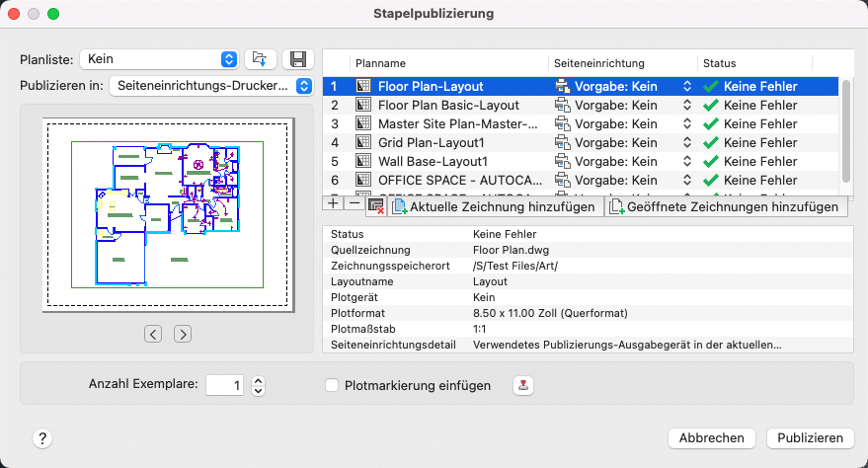Select the Floor Plan-Layout sheet name

coord(431,86)
